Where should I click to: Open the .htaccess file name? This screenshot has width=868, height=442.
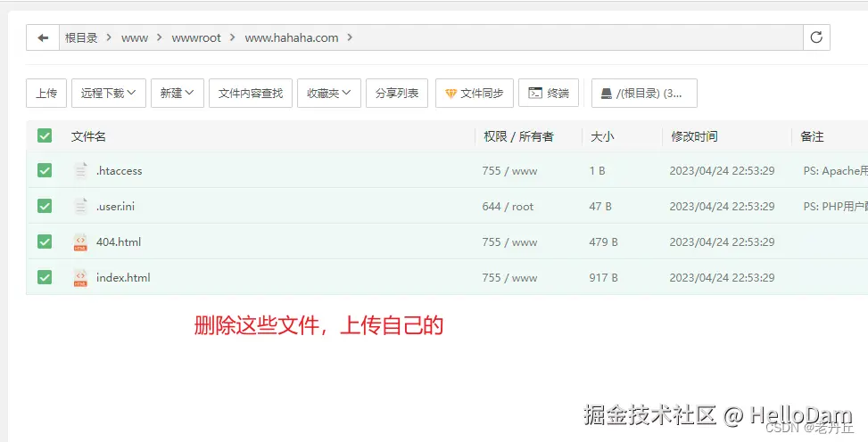coord(119,170)
